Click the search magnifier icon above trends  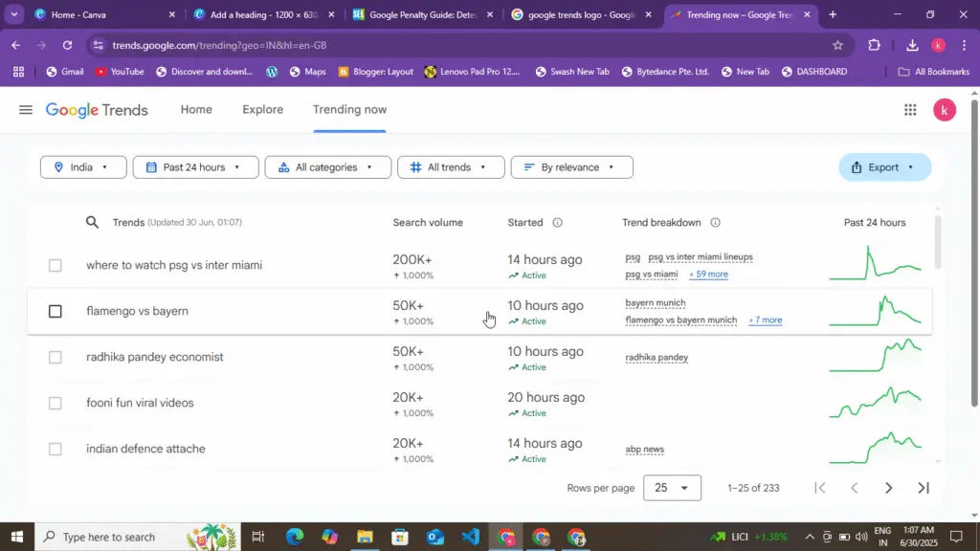(92, 222)
